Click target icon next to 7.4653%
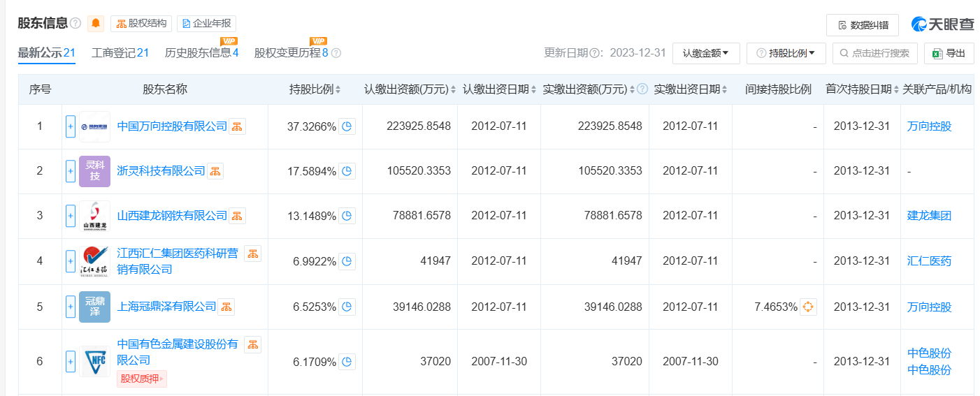 (x=809, y=307)
